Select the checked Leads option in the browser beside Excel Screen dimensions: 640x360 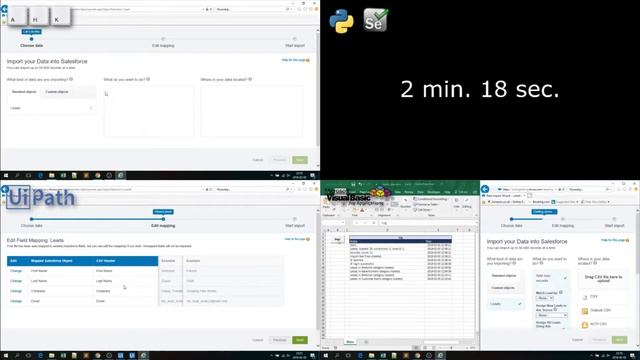pyautogui.click(x=506, y=304)
